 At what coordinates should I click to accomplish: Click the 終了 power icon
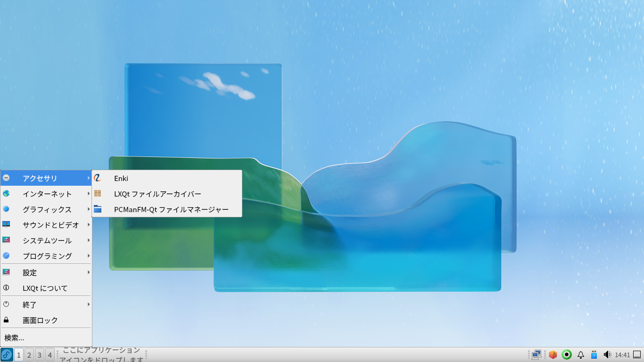6,304
